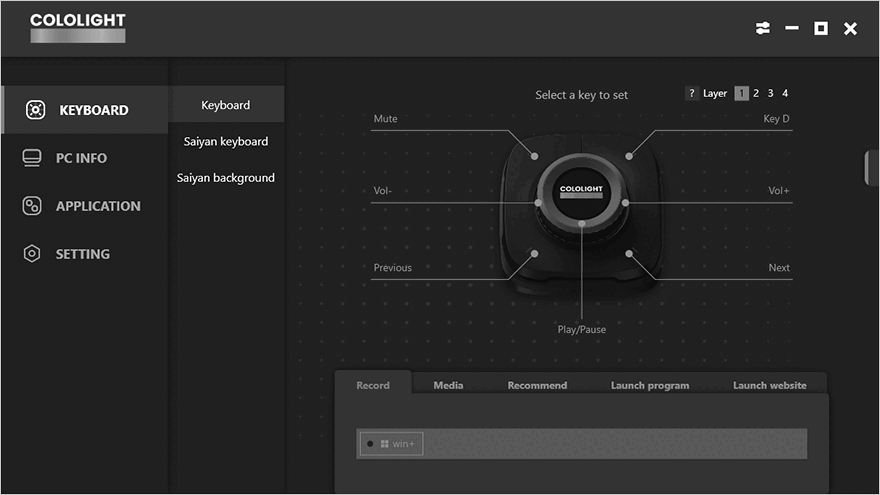Minimize the Cololight window
The height and width of the screenshot is (495, 880).
coord(792,28)
